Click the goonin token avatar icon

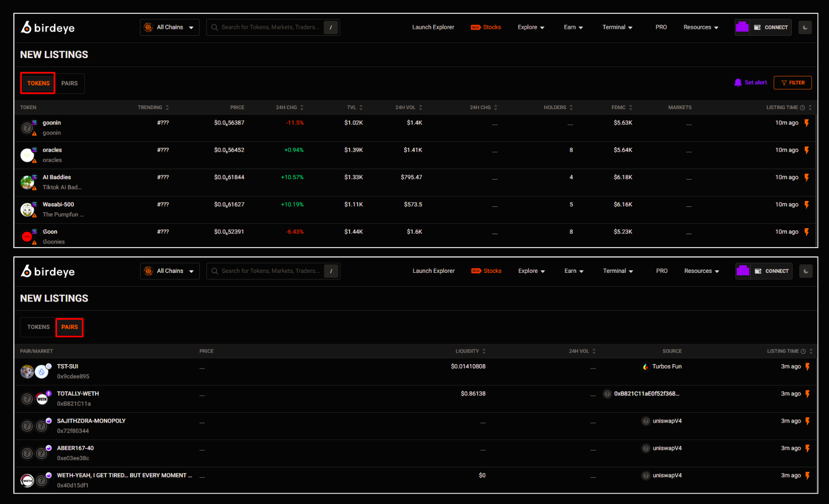coord(28,128)
